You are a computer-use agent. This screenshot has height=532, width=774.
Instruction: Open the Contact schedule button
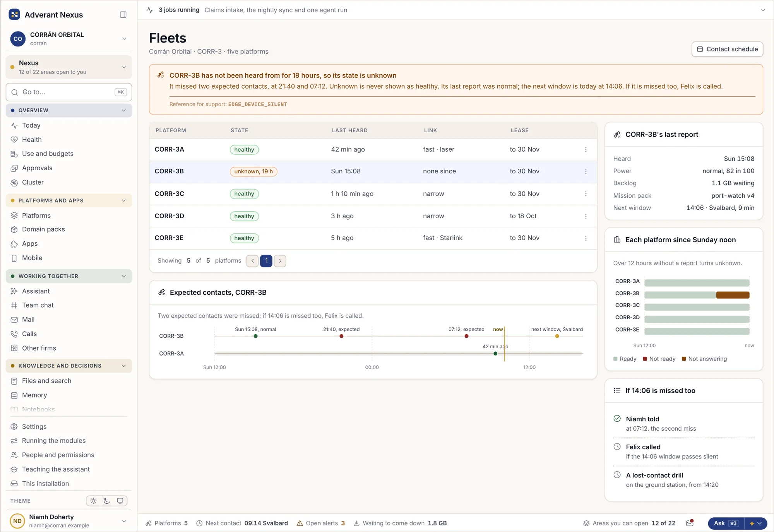pyautogui.click(x=727, y=49)
